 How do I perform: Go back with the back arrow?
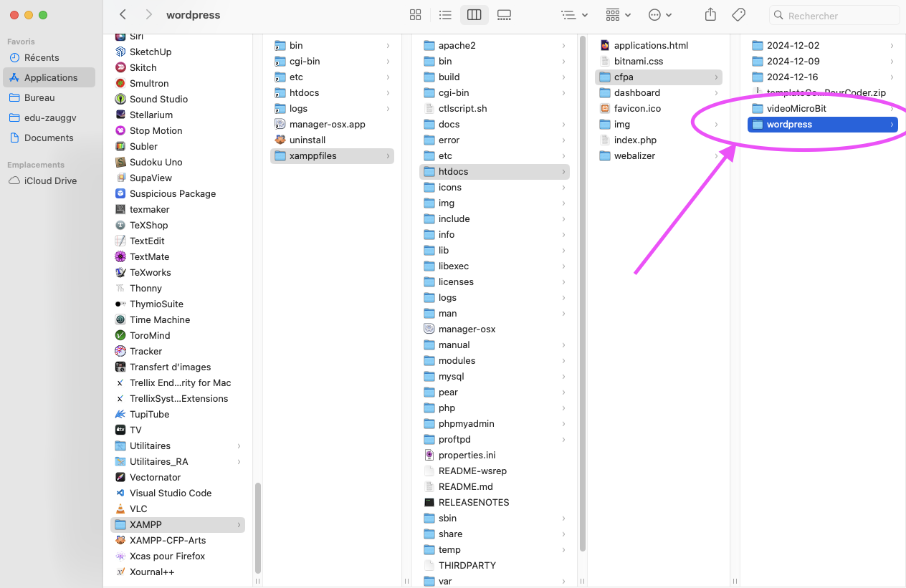(123, 15)
